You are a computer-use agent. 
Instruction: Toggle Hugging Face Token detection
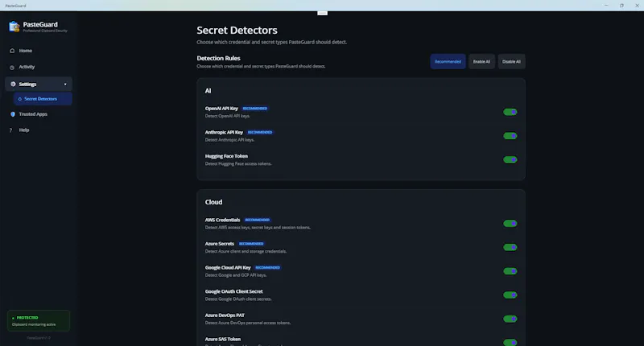pos(510,159)
